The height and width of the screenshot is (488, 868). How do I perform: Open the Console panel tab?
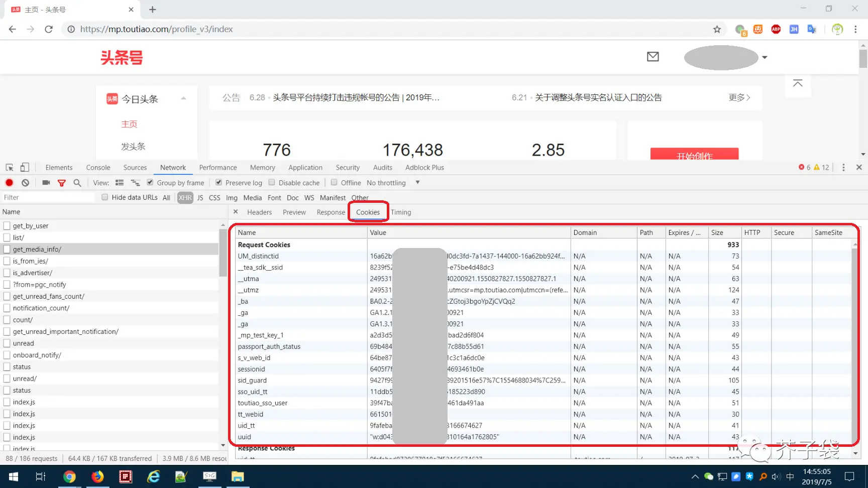point(98,168)
